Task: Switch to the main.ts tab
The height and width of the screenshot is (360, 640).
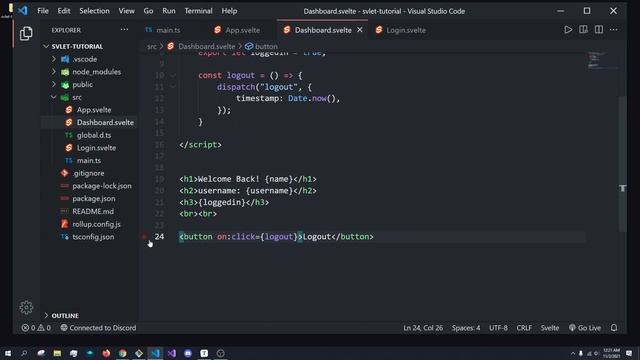Action: click(168, 30)
